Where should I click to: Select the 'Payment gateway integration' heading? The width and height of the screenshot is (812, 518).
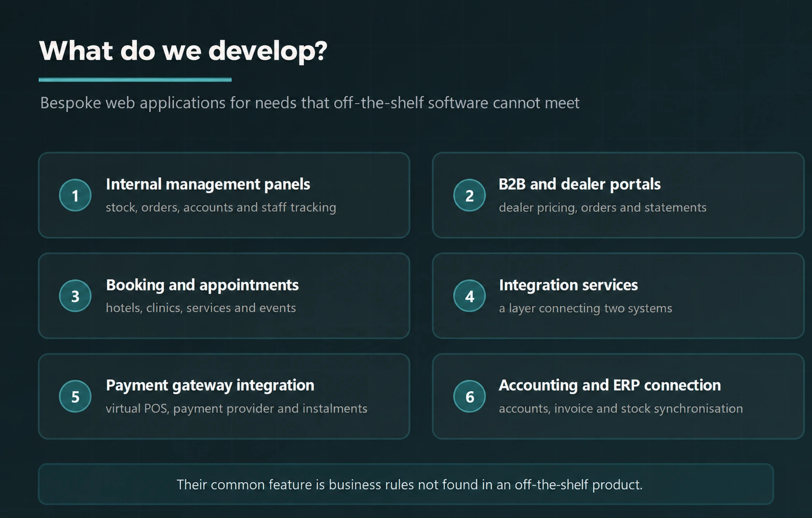pos(210,385)
